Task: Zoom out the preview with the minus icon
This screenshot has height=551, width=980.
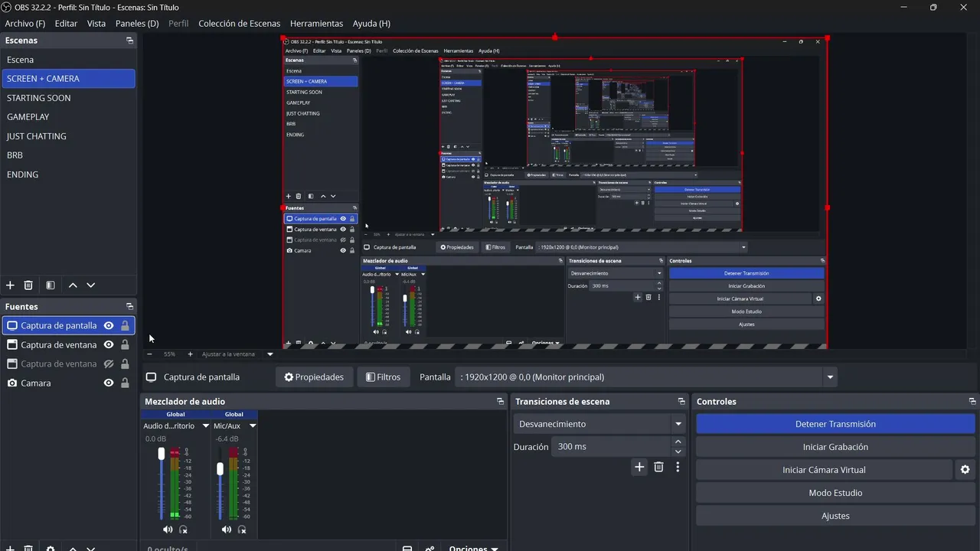Action: pyautogui.click(x=149, y=354)
